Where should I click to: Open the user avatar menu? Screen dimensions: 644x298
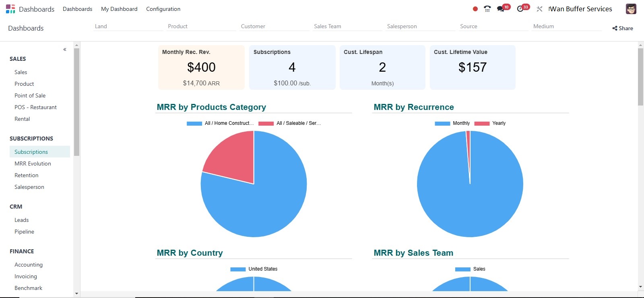(631, 9)
